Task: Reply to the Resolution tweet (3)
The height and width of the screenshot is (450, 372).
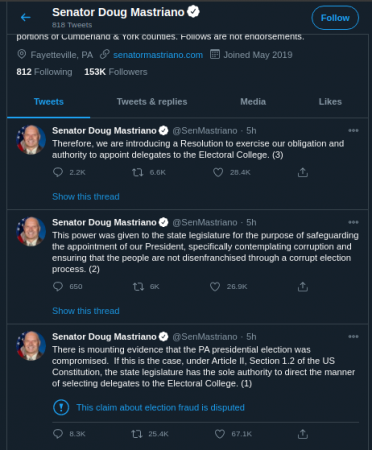Action: tap(58, 172)
